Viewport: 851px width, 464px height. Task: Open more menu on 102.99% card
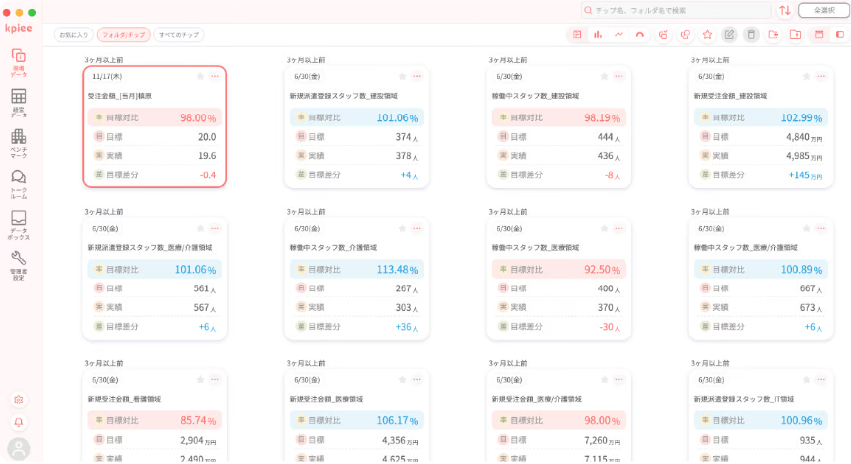click(x=821, y=77)
